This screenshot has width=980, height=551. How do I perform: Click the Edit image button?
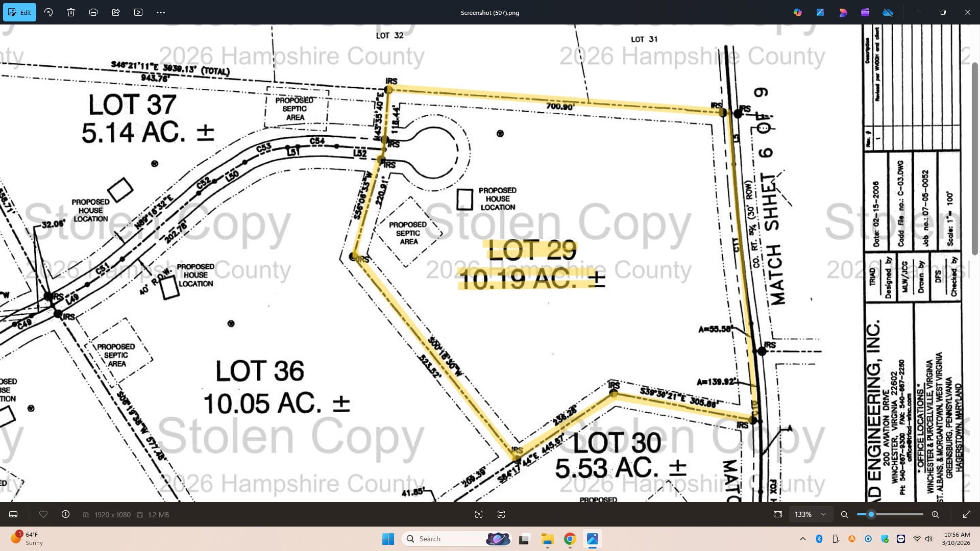point(19,12)
